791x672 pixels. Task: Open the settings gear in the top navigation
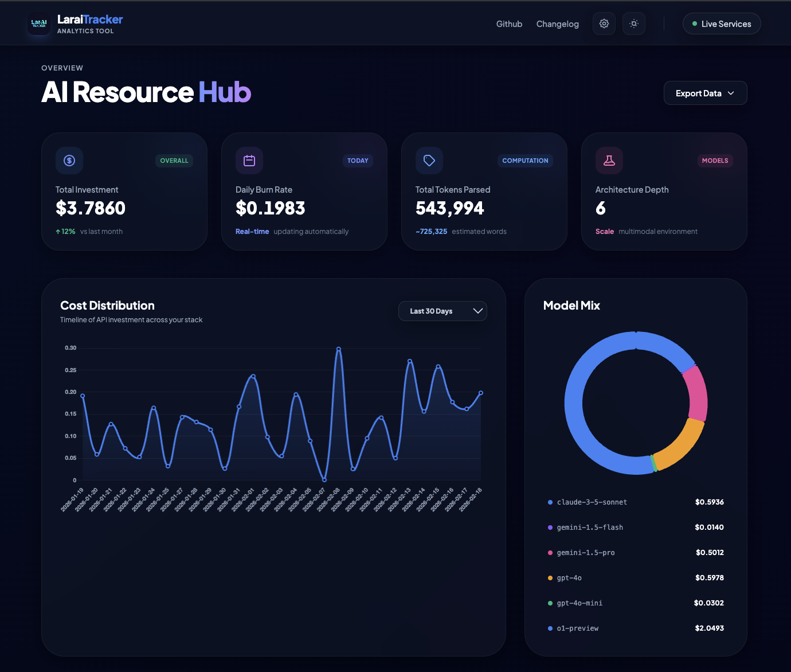pos(604,24)
